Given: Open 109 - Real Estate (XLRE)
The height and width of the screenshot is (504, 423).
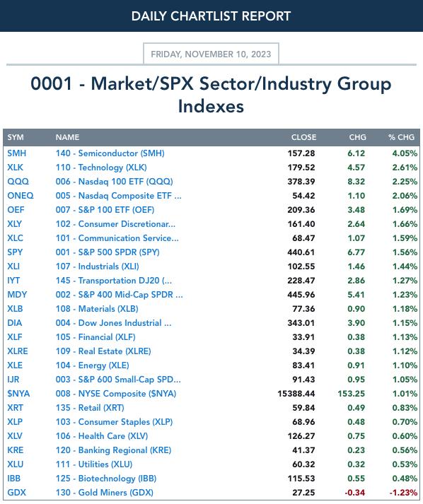Looking at the screenshot, I should point(103,351).
